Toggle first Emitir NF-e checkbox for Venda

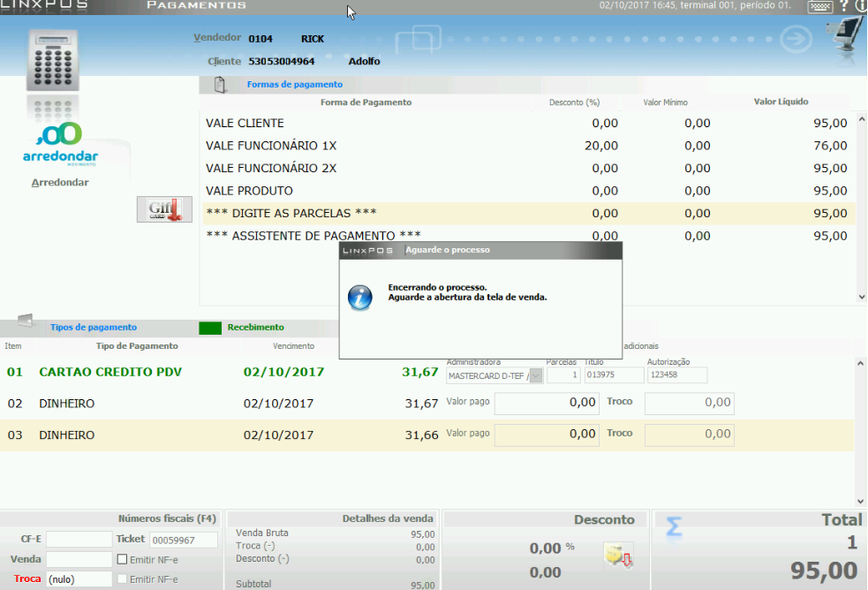point(123,559)
